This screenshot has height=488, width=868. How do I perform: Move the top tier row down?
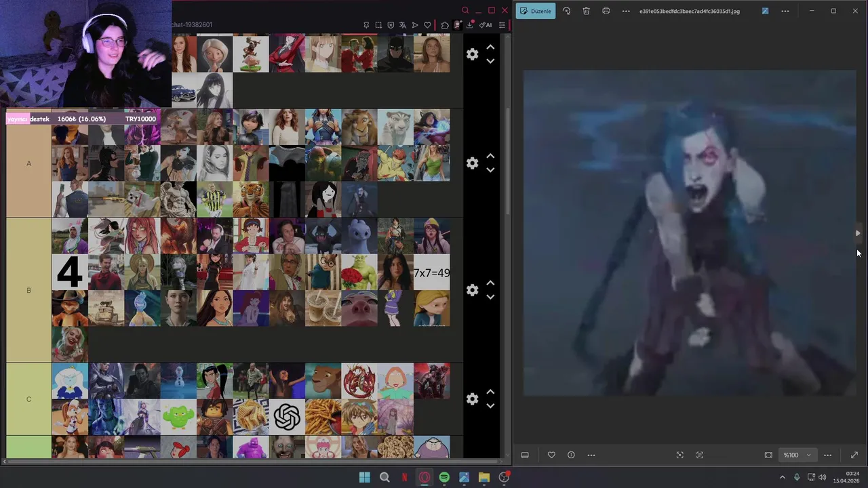coord(490,61)
